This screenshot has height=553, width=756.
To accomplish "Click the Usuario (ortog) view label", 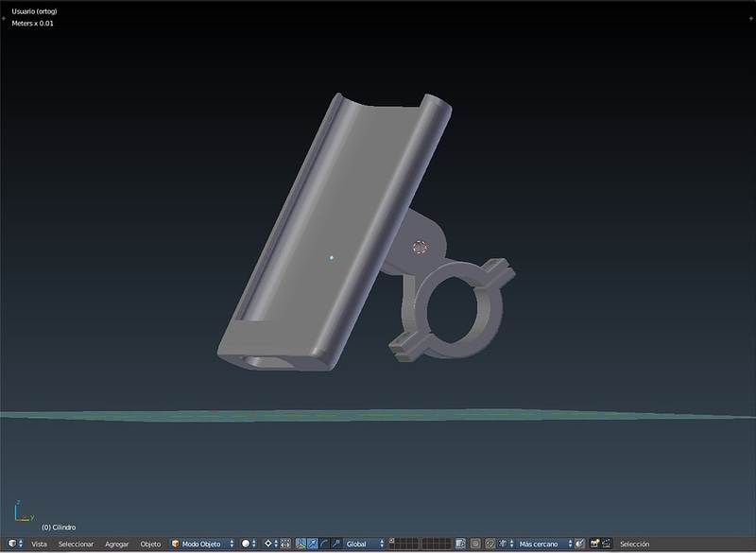I will click(34, 11).
